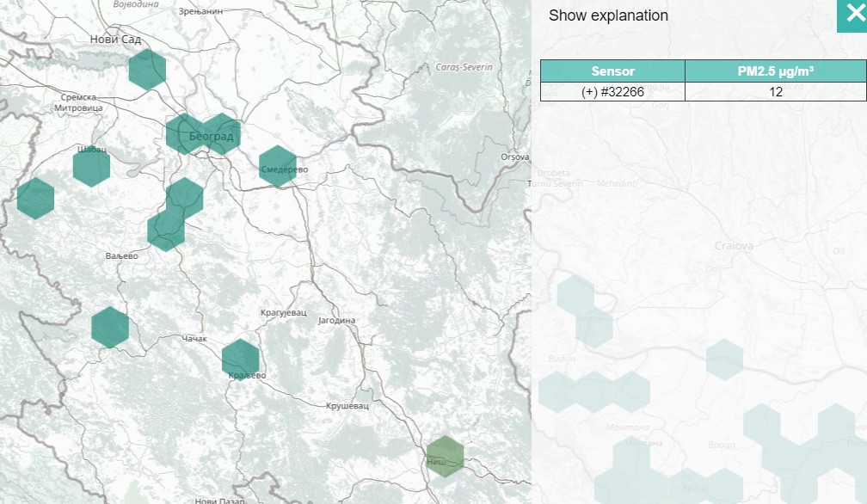This screenshot has height=504, width=867.
Task: Click the Чачак city label
Action: tap(194, 339)
